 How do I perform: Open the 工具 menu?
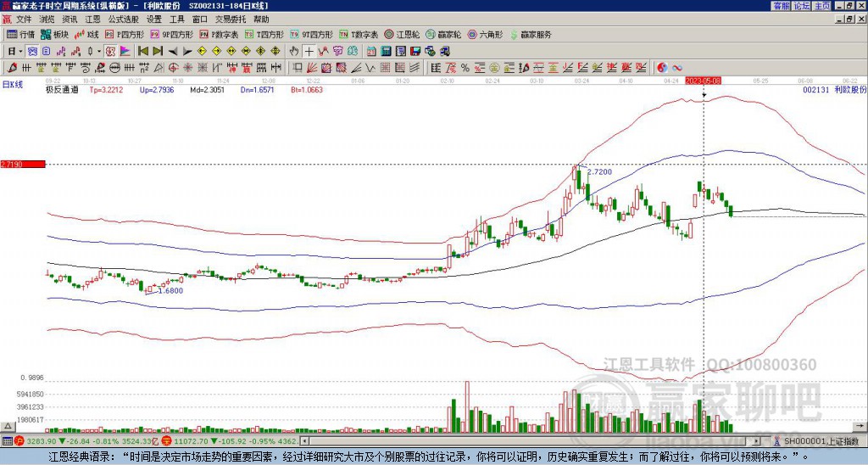(176, 20)
